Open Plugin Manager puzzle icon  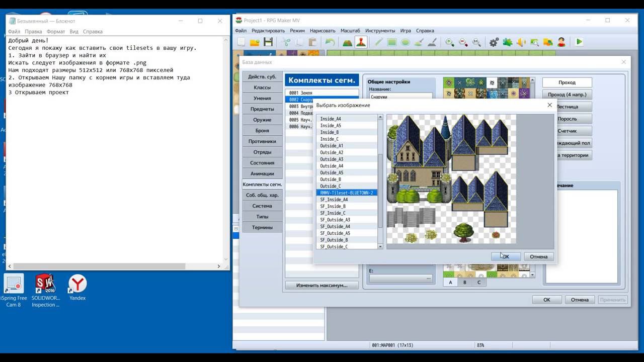508,42
